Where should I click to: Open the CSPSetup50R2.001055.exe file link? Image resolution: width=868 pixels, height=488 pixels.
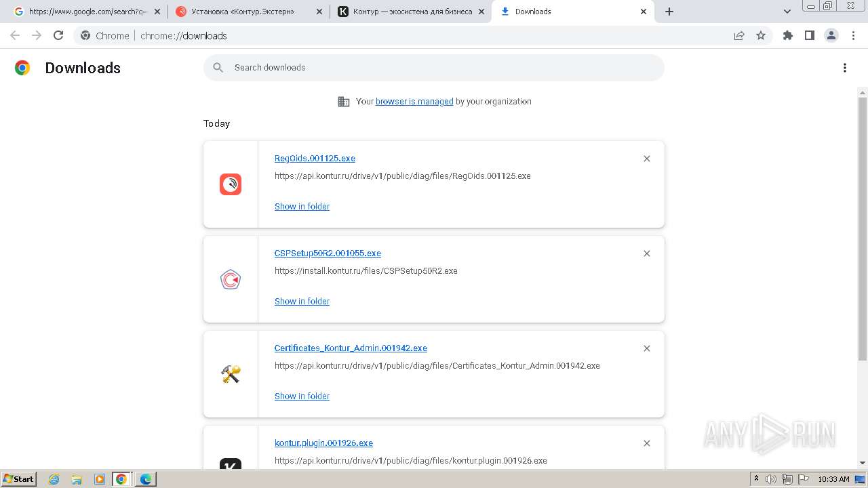point(328,253)
